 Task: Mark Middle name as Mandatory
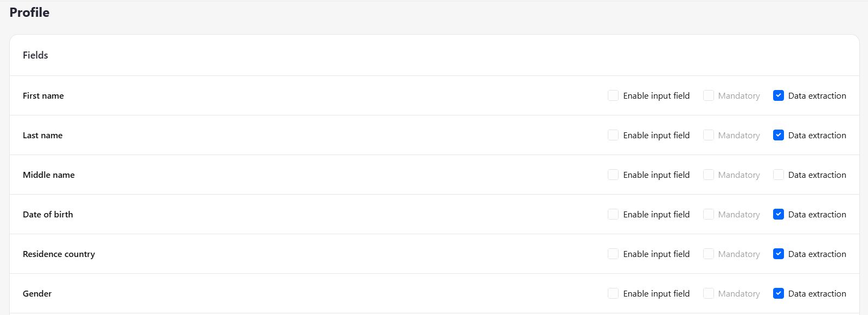point(709,175)
